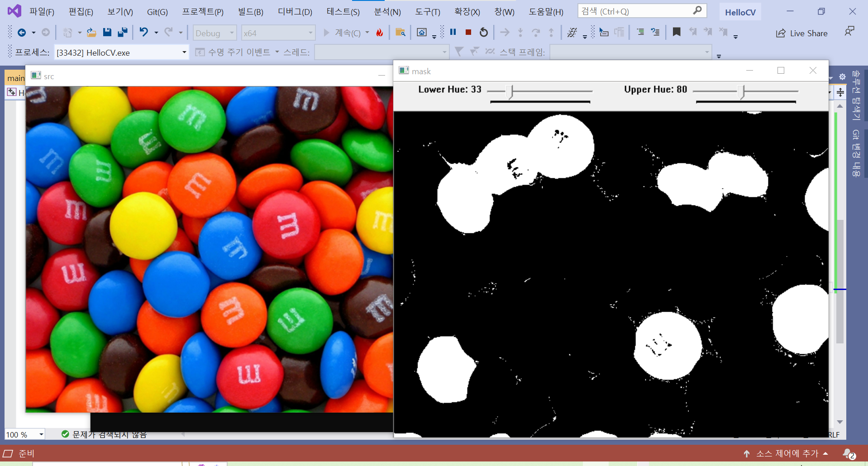This screenshot has height=466, width=868.
Task: Click the increase indent icon
Action: point(640,32)
